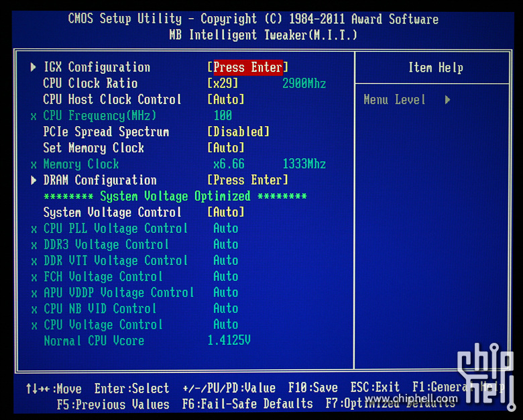
Task: Click the Menu Level text in help panel
Action: click(394, 100)
